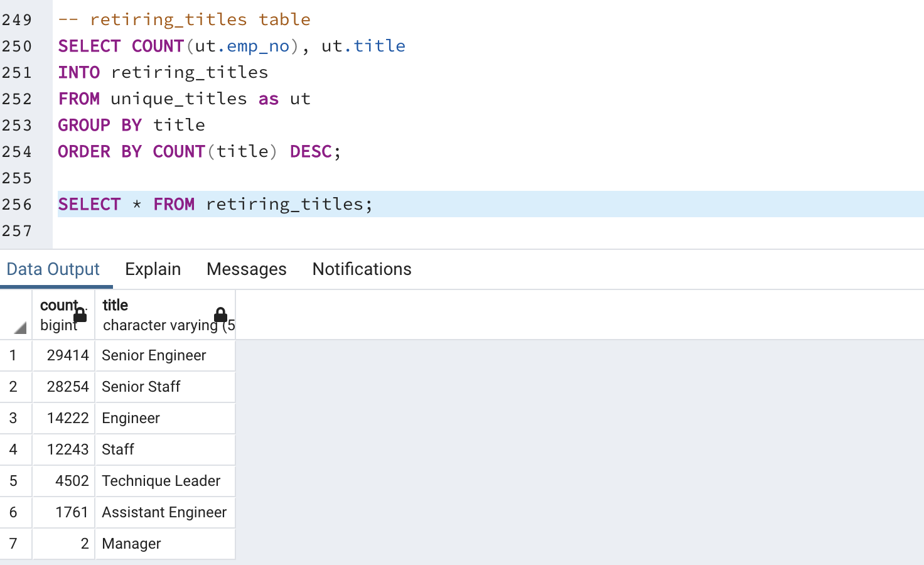This screenshot has width=924, height=565.
Task: Select row 7 containing Manager
Action: click(15, 544)
